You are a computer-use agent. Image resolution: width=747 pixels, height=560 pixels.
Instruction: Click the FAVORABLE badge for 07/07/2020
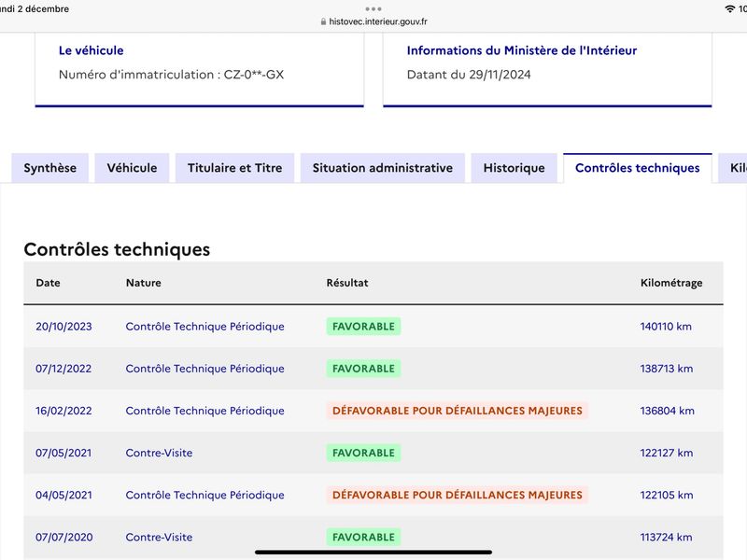pyautogui.click(x=363, y=538)
